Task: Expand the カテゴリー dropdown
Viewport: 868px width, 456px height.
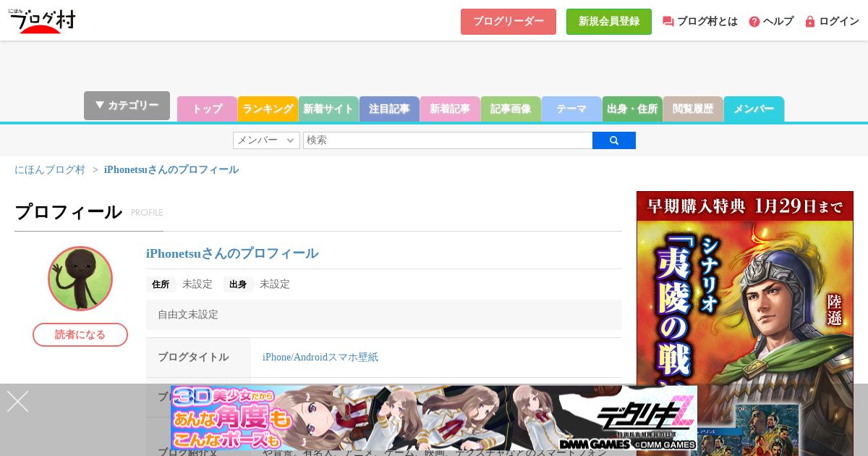Action: [127, 106]
